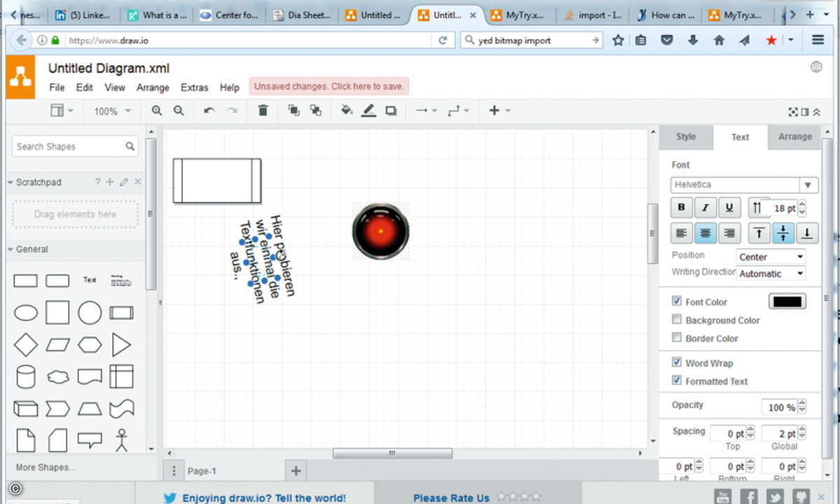The height and width of the screenshot is (504, 840).
Task: Open the insert plus dropdown
Action: 499,111
